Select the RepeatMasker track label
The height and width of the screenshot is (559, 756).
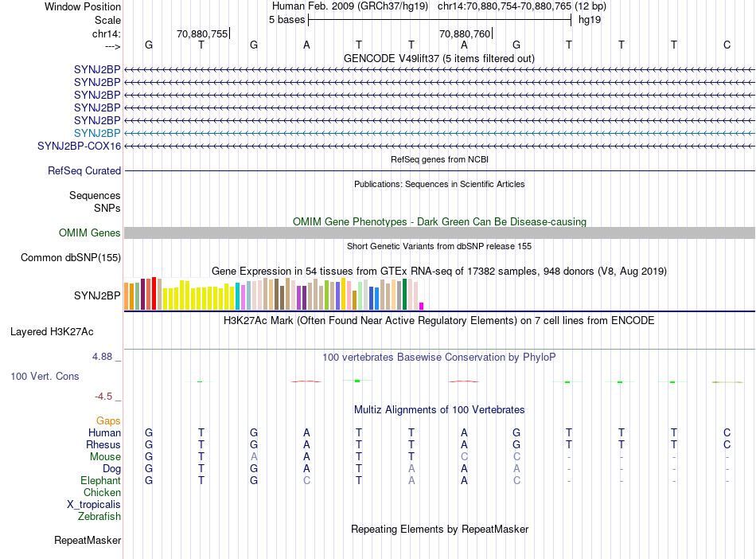point(88,540)
